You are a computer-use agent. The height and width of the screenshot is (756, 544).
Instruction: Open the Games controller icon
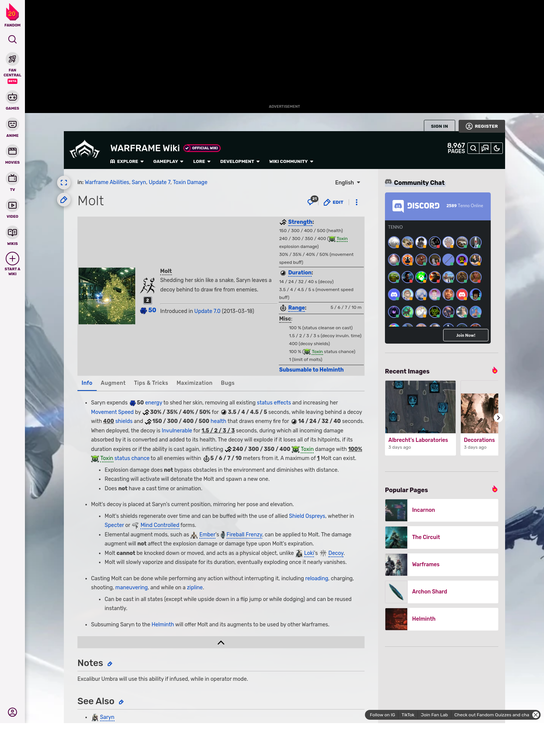[12, 97]
